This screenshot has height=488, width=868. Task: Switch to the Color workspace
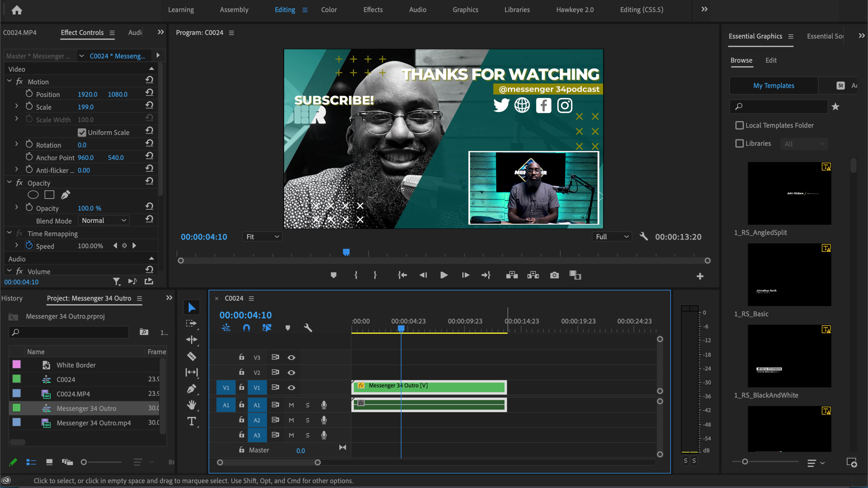(x=329, y=10)
